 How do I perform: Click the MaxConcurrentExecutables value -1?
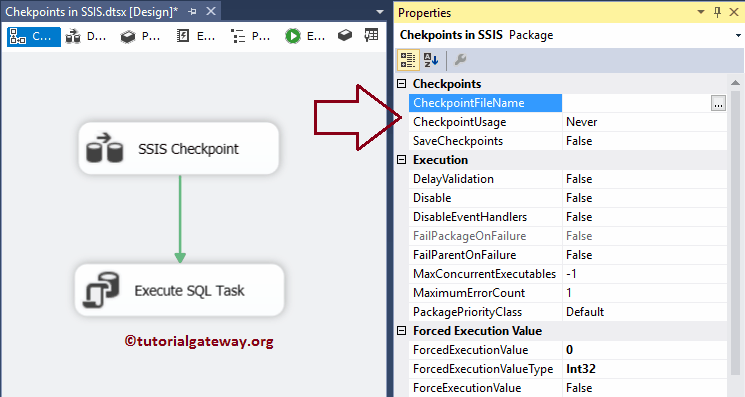pyautogui.click(x=571, y=274)
